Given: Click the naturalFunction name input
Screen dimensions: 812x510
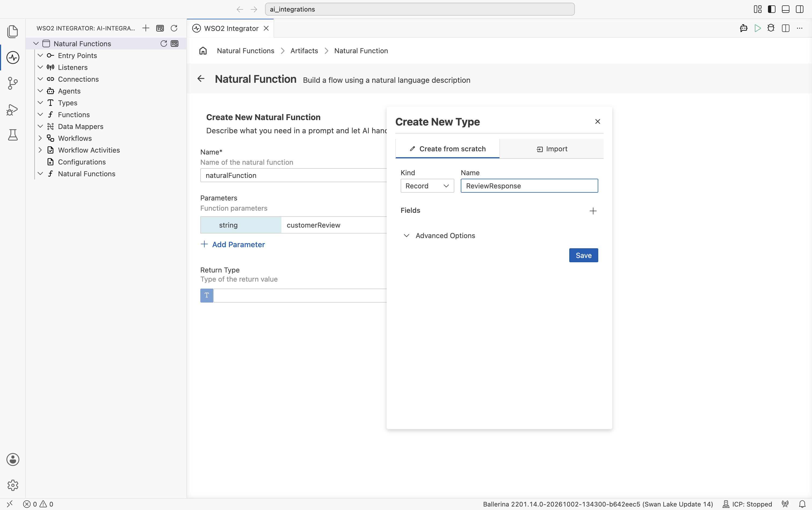Looking at the screenshot, I should pyautogui.click(x=293, y=175).
